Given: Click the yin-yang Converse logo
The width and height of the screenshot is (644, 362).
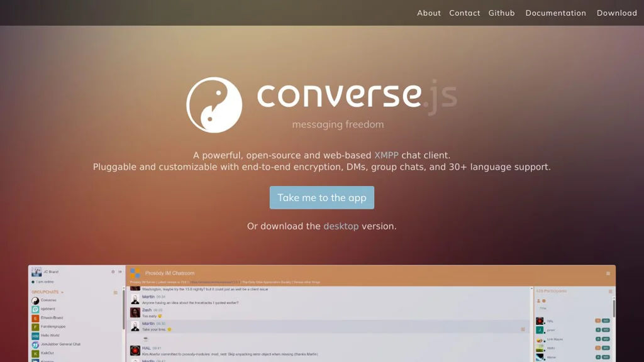Looking at the screenshot, I should (x=214, y=105).
